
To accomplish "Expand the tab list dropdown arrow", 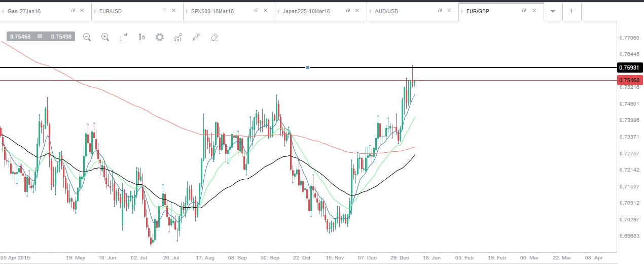I will point(553,11).
